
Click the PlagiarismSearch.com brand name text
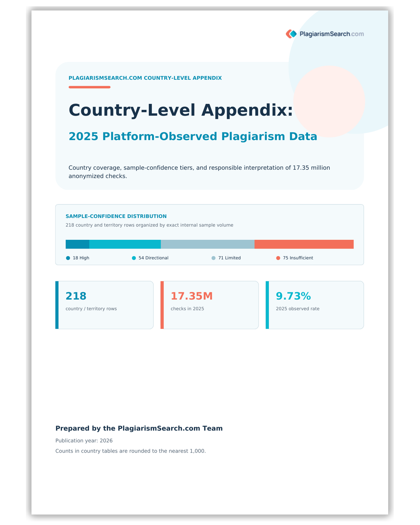point(331,34)
